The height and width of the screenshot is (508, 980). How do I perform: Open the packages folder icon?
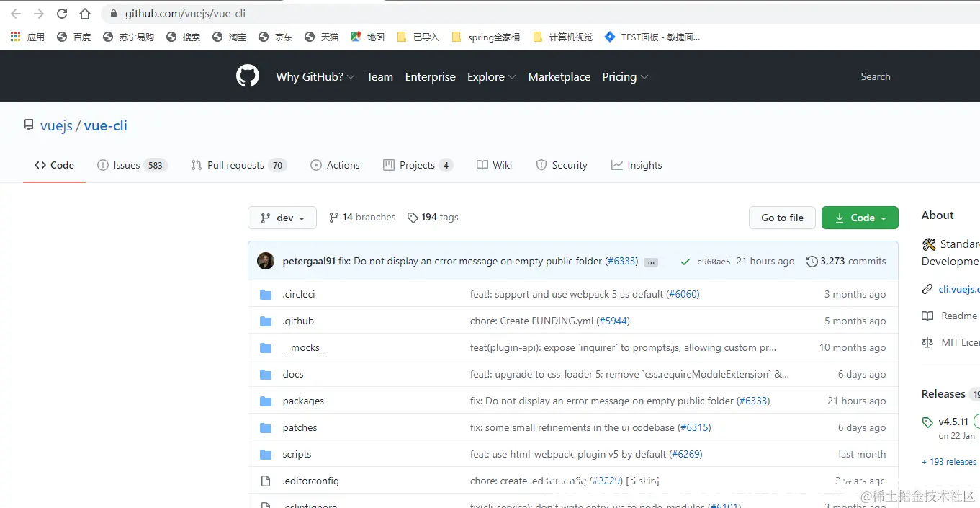pyautogui.click(x=266, y=401)
